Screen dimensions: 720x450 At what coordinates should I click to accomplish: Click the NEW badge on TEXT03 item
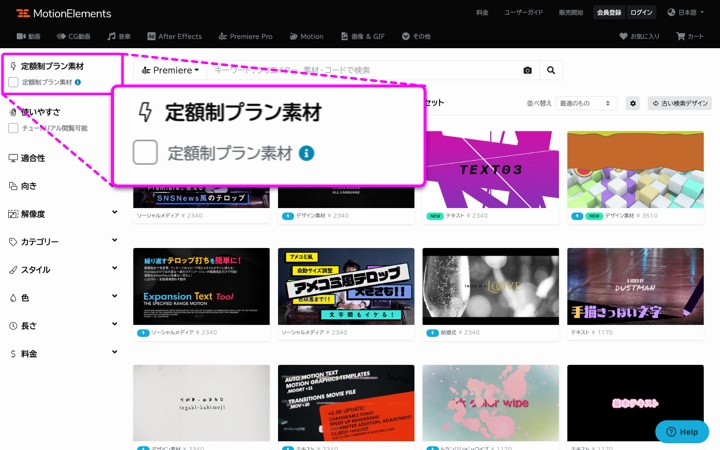(x=435, y=216)
